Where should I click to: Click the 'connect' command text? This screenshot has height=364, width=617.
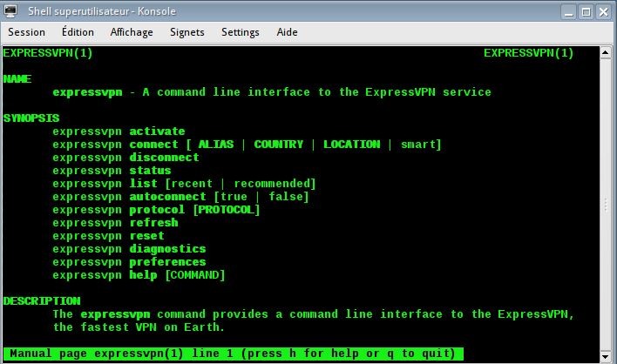pyautogui.click(x=153, y=145)
